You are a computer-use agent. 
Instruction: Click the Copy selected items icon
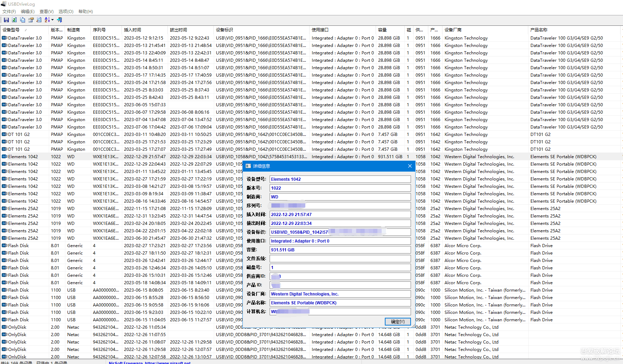click(x=23, y=20)
